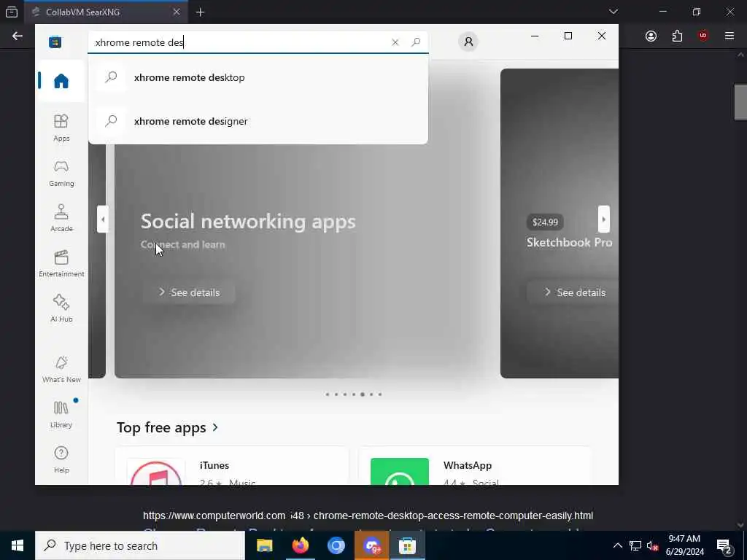Select the first carousel page dot
This screenshot has height=560, width=747.
click(x=328, y=394)
